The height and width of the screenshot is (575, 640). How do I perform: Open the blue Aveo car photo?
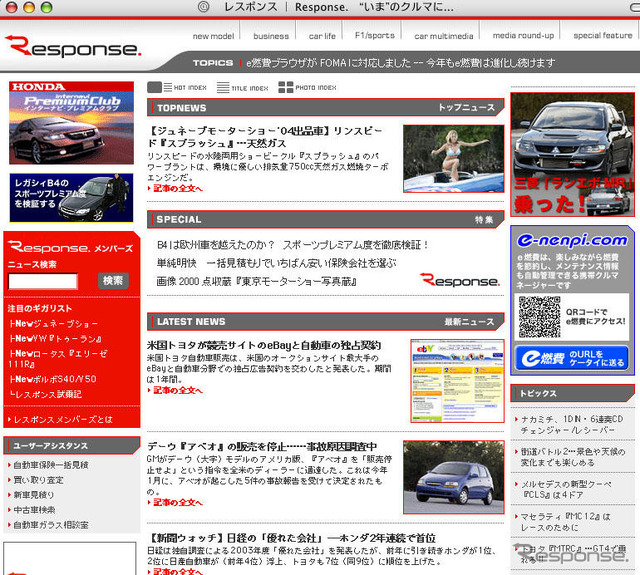(x=453, y=477)
